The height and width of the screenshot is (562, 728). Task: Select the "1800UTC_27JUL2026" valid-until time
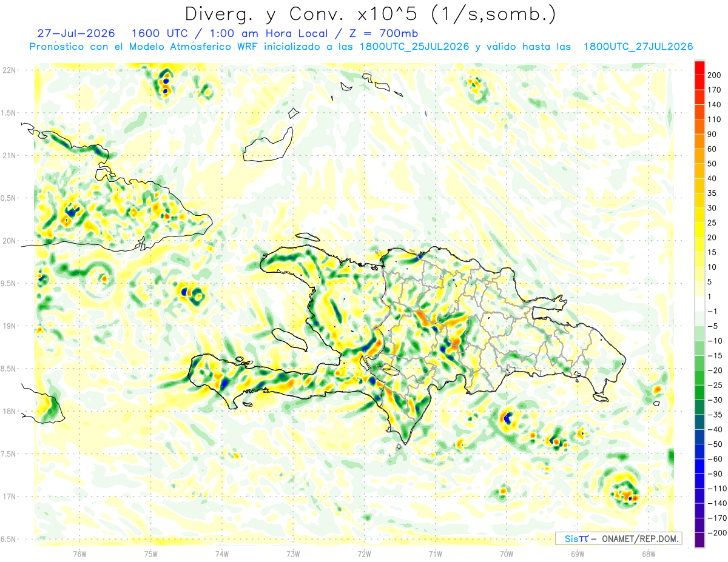point(638,47)
